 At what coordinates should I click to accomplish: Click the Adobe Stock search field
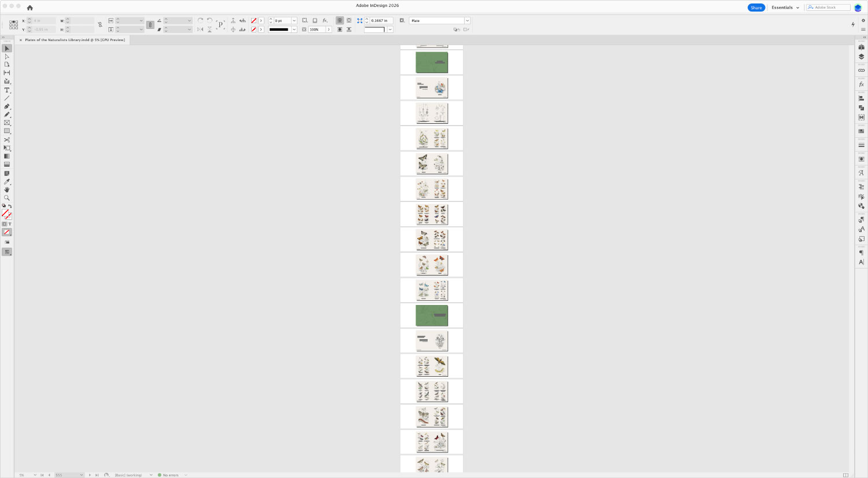(x=829, y=8)
